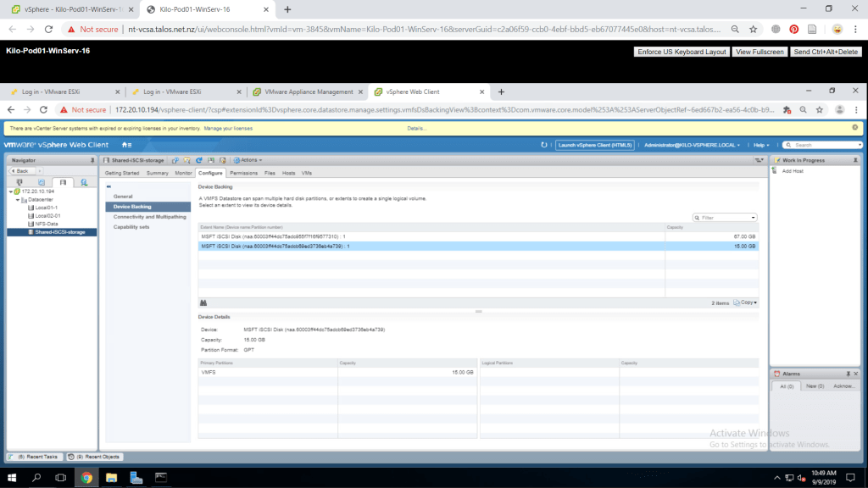This screenshot has height=488, width=868.
Task: Switch Navigator to Hosts and Clusters view
Action: click(x=19, y=182)
